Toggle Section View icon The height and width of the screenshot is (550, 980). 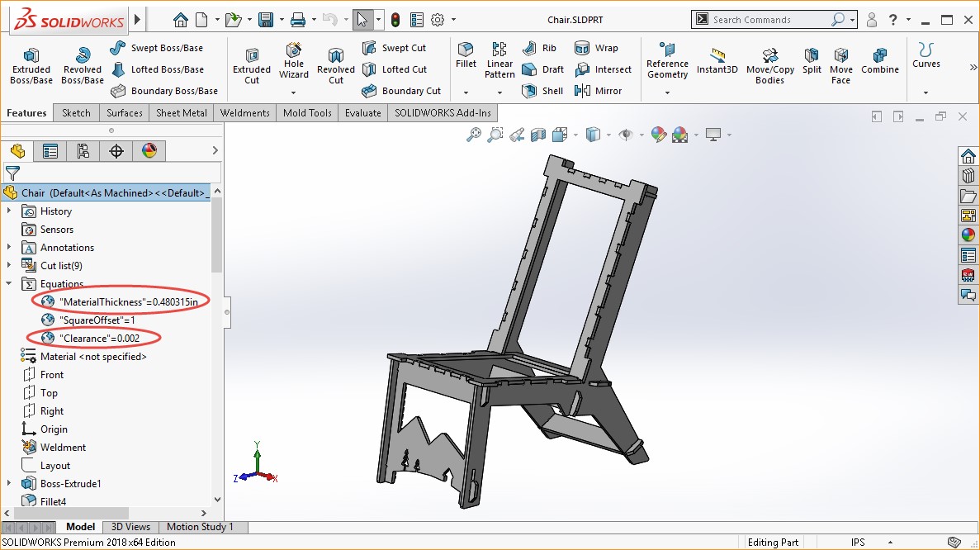pyautogui.click(x=538, y=135)
